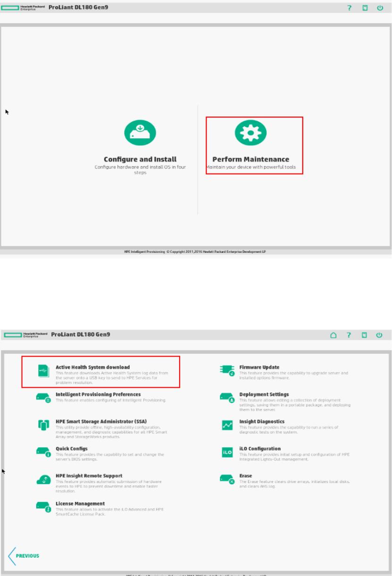
Task: Open log icon in the top screen header
Action: pyautogui.click(x=365, y=8)
